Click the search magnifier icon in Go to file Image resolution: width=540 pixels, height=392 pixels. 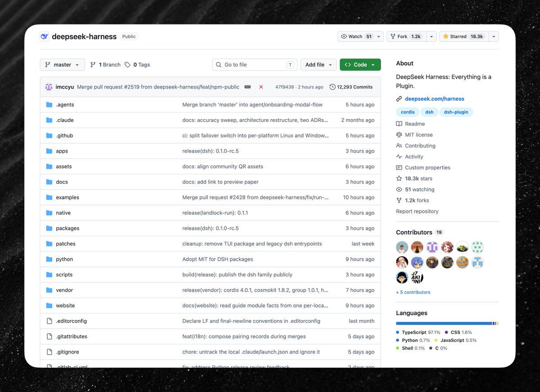(219, 65)
